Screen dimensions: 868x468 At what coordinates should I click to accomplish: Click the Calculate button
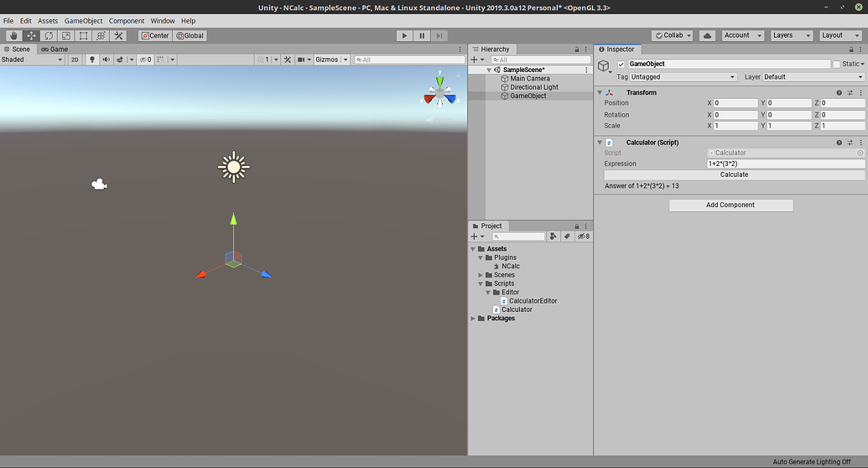734,174
